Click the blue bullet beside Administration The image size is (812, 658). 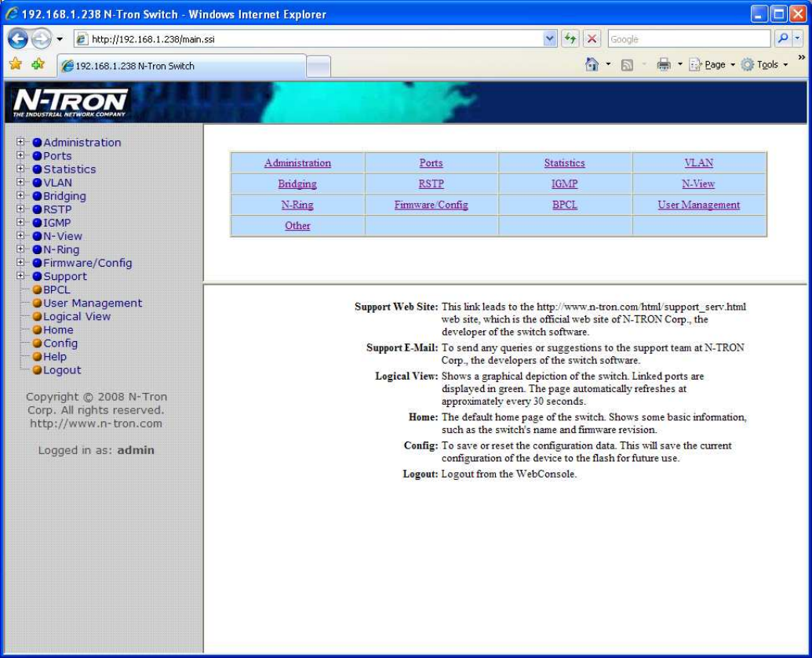[37, 143]
